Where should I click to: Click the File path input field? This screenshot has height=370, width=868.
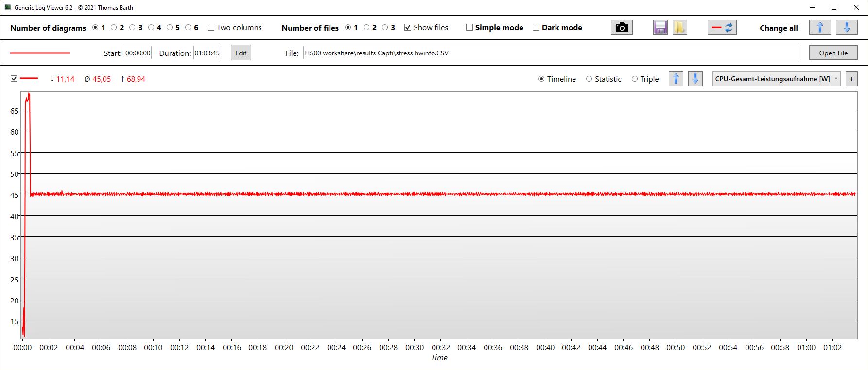click(551, 53)
